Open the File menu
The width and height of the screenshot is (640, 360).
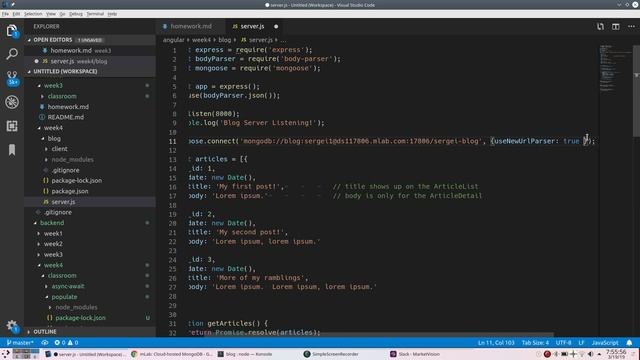click(5, 14)
